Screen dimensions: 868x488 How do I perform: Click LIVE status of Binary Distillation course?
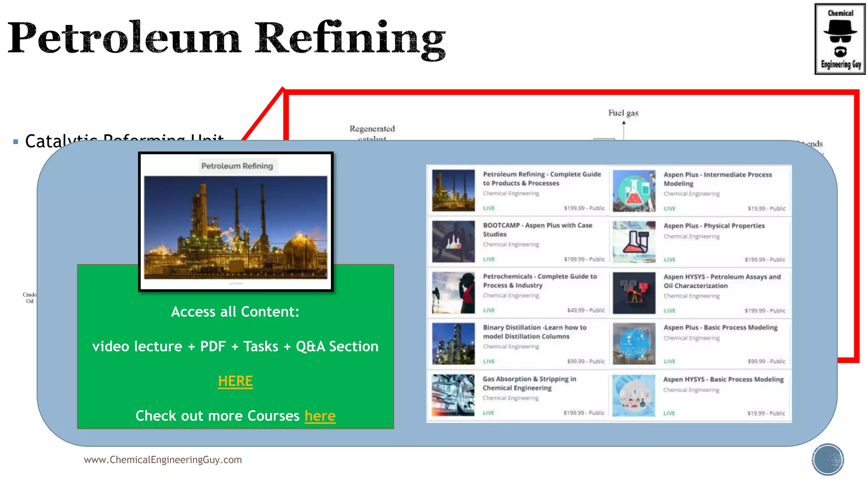(489, 361)
